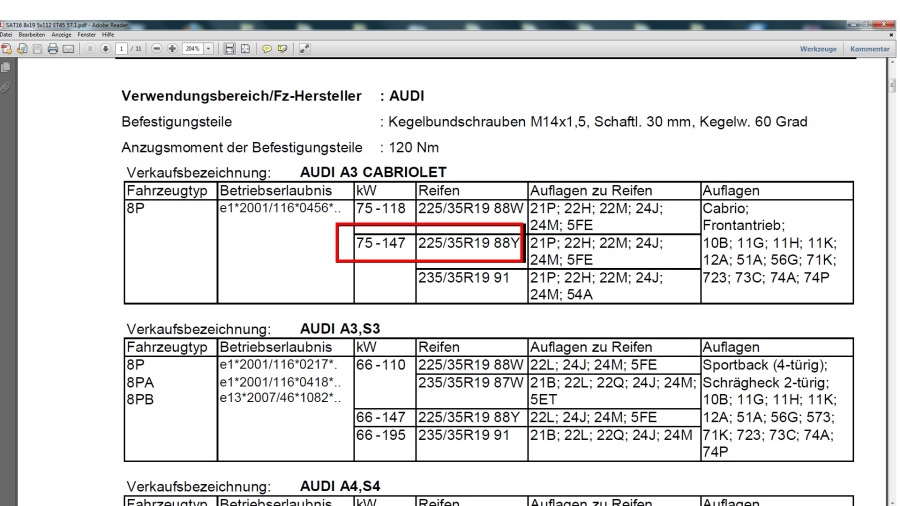
Task: Open the Fenster menu
Action: (x=87, y=35)
